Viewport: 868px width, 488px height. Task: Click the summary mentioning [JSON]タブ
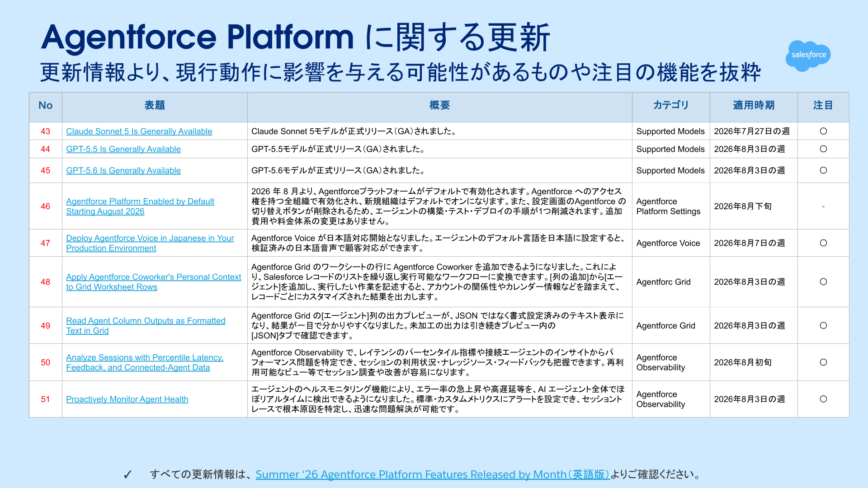click(438, 325)
